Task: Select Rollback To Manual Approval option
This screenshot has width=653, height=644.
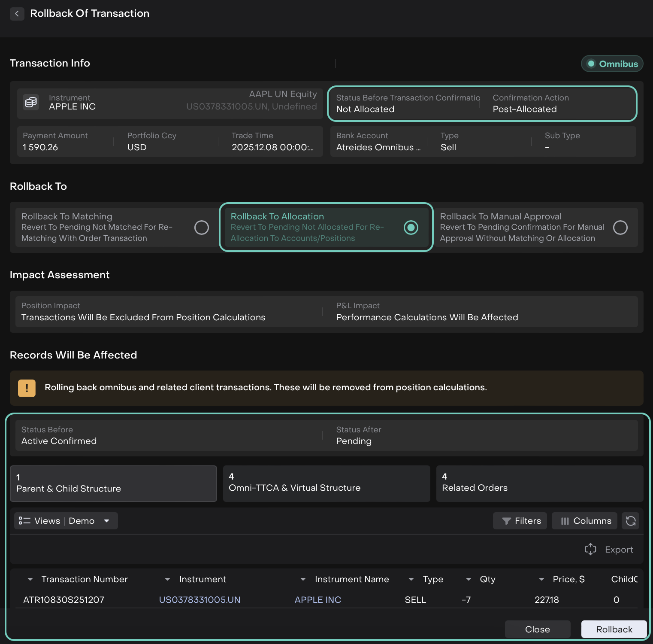Action: click(620, 228)
